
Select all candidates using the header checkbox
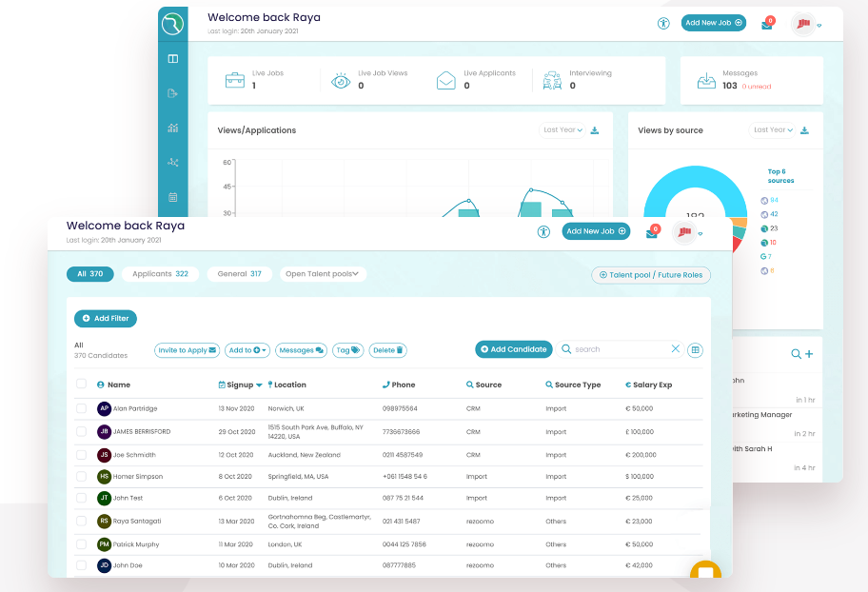[x=82, y=385]
